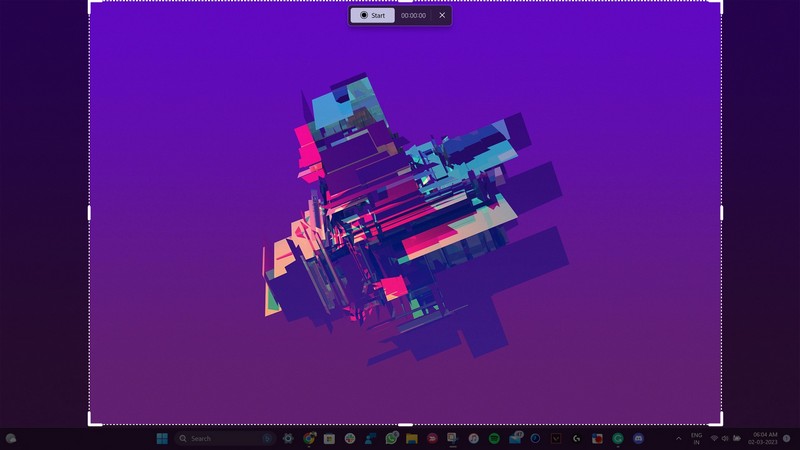Open Settings gear from the taskbar
Image resolution: width=800 pixels, height=450 pixels.
click(288, 438)
